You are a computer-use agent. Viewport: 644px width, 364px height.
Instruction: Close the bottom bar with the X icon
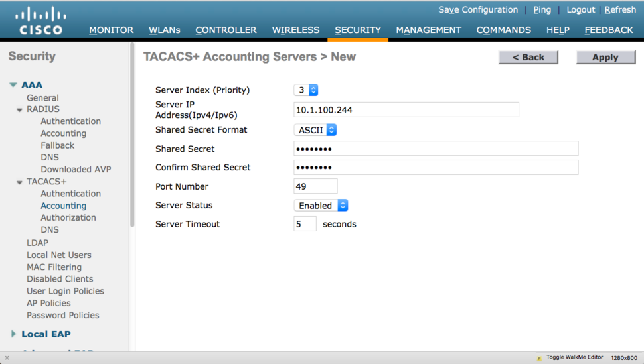[7, 358]
